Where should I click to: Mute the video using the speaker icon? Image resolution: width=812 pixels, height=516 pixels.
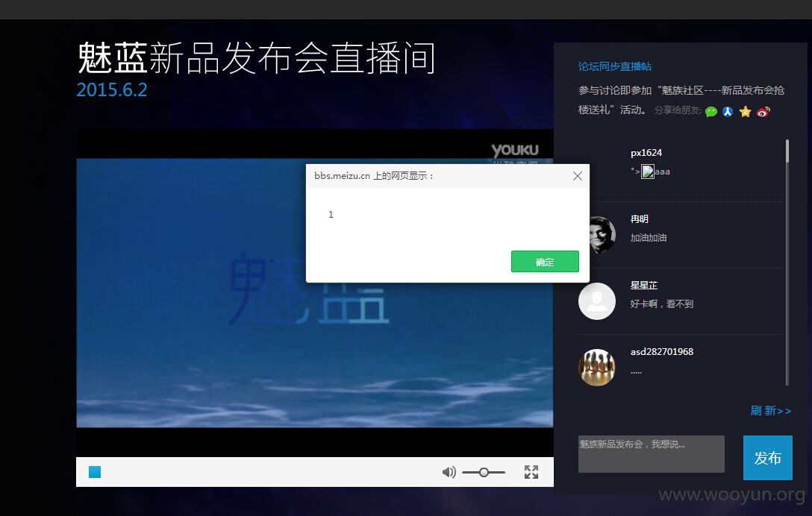click(x=449, y=472)
